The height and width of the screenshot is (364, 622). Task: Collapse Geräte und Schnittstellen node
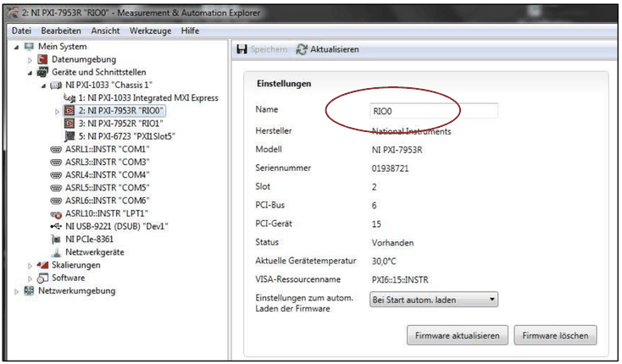(x=30, y=73)
